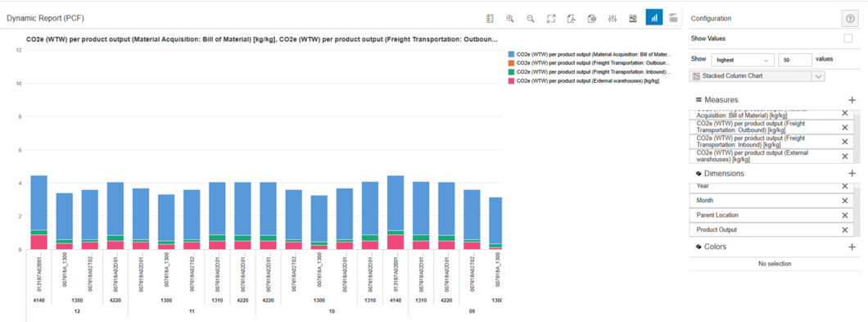Viewport: 868px width, 322px height.
Task: Switch to bar chart view
Action: pos(653,18)
